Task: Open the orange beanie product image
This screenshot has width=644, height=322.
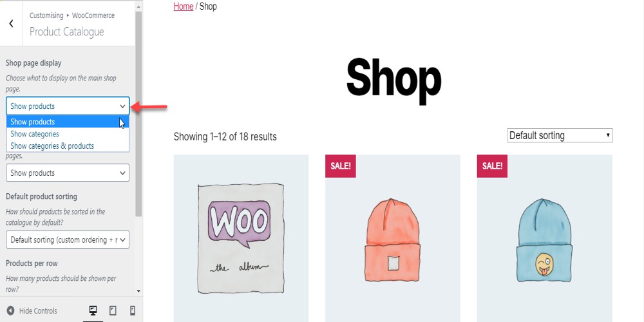Action: tap(393, 238)
